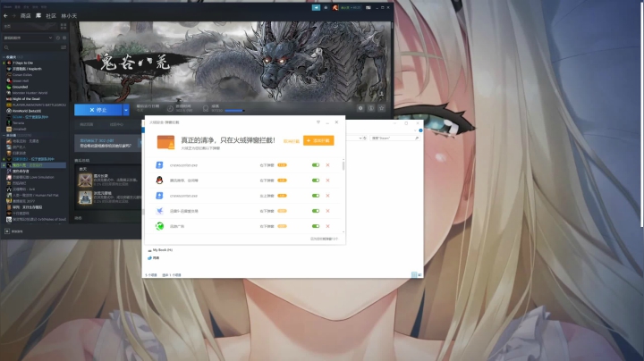Toggle blocking for first cnewscenter.exe row

(316, 165)
